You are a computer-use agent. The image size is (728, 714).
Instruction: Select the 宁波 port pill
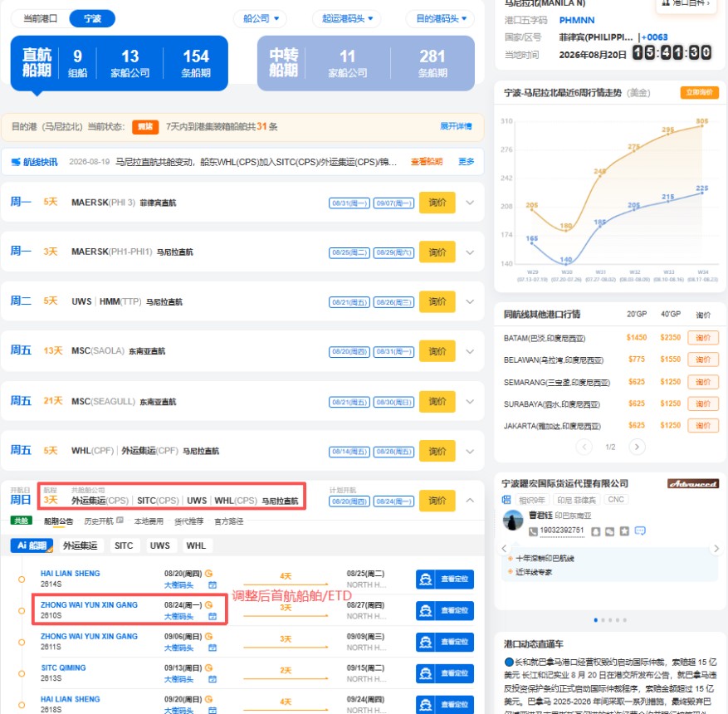coord(92,18)
